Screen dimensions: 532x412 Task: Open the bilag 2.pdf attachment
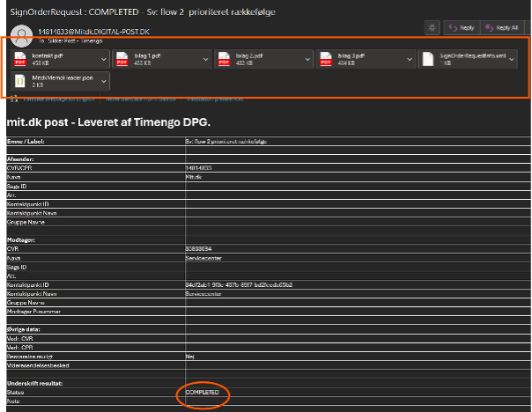pos(257,59)
